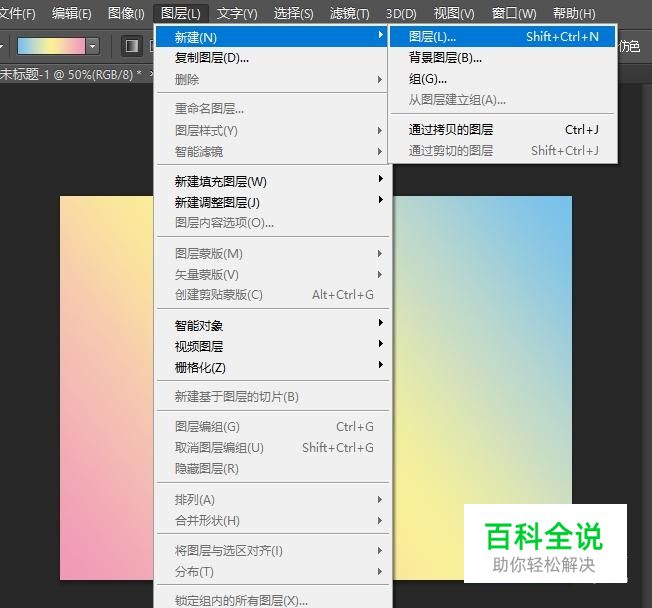
Task: Open the 文件(F) menu
Action: coord(17,14)
